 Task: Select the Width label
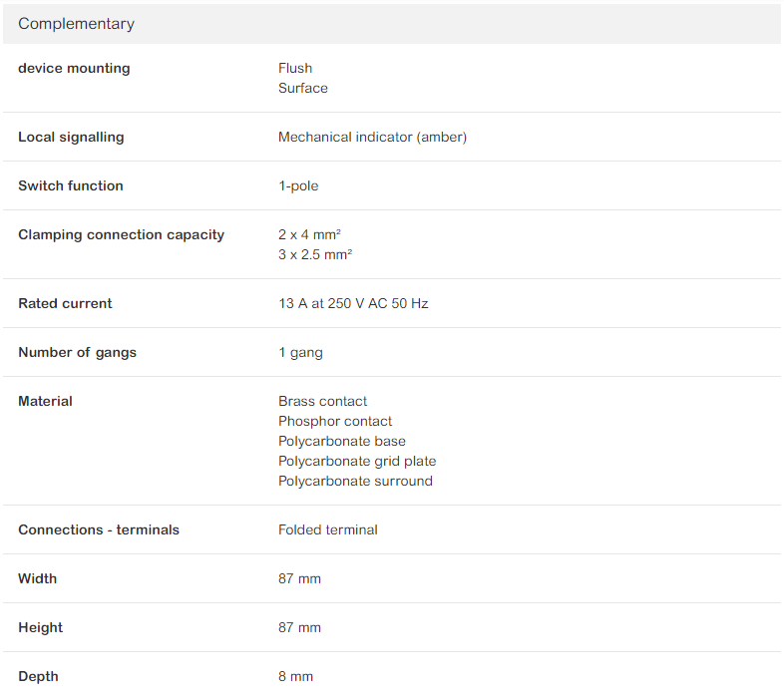pos(38,578)
